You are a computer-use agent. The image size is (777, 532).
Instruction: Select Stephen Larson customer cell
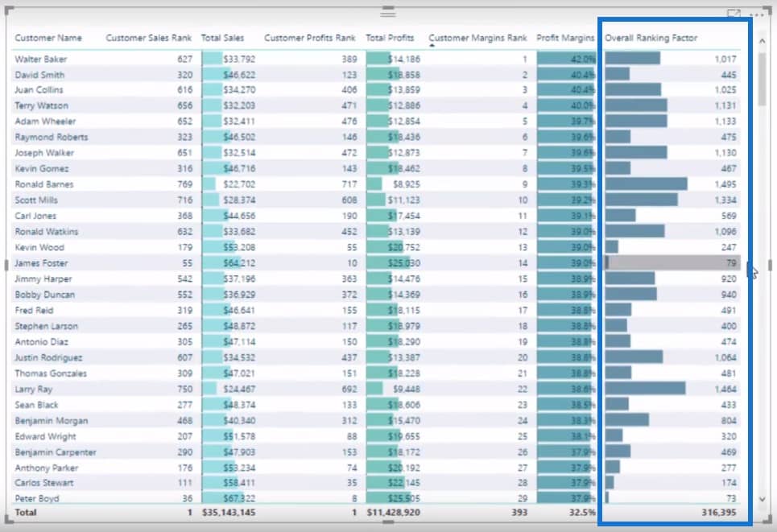click(46, 326)
